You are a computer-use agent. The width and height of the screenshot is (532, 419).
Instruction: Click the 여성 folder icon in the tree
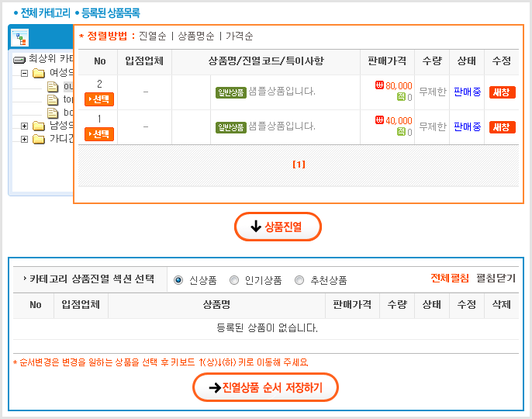click(39, 73)
